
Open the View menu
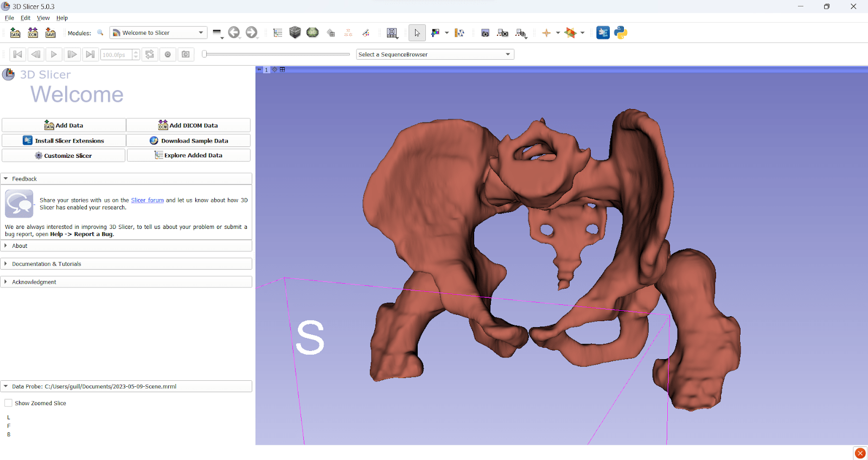click(43, 18)
